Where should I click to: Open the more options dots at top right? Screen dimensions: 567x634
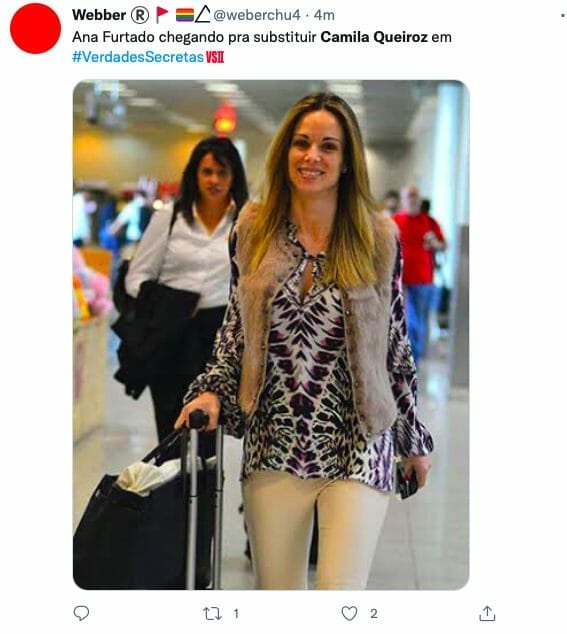click(x=563, y=15)
